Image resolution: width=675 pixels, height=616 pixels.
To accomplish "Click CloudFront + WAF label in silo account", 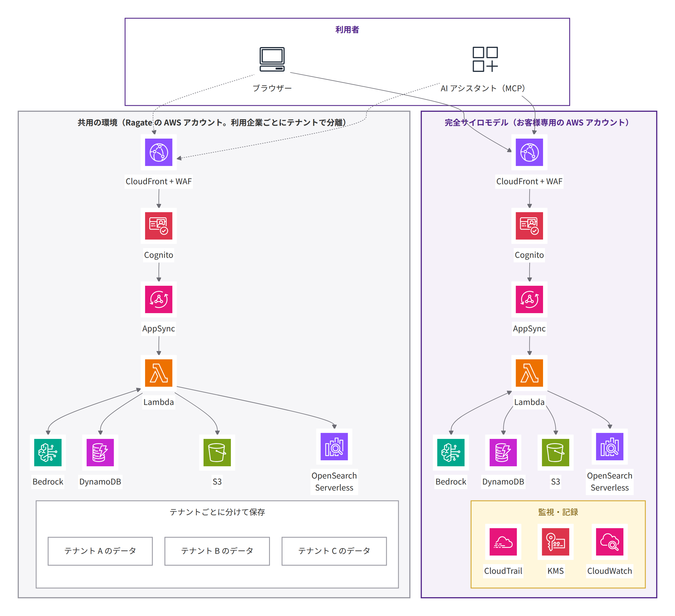I will point(529,182).
